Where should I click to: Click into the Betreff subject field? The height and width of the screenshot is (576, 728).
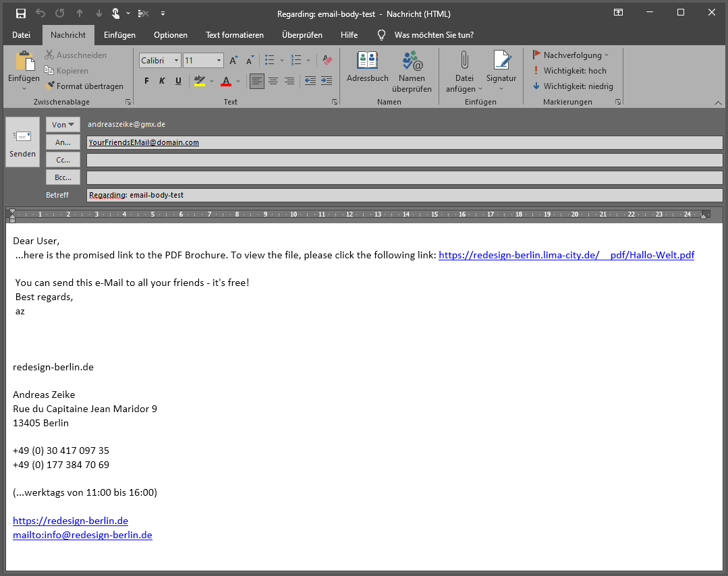404,195
